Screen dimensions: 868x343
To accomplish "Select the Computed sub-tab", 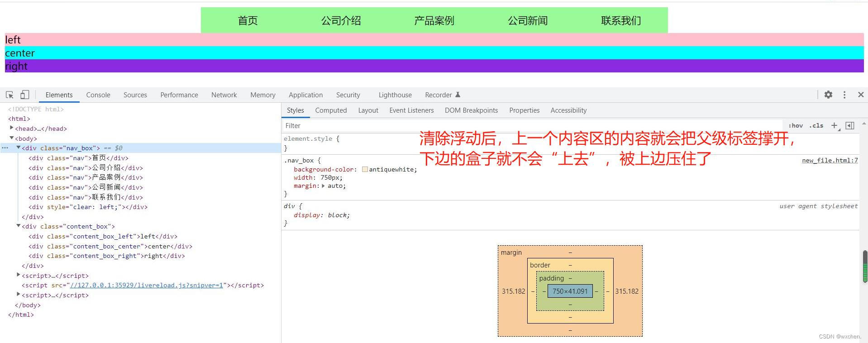I will click(331, 110).
